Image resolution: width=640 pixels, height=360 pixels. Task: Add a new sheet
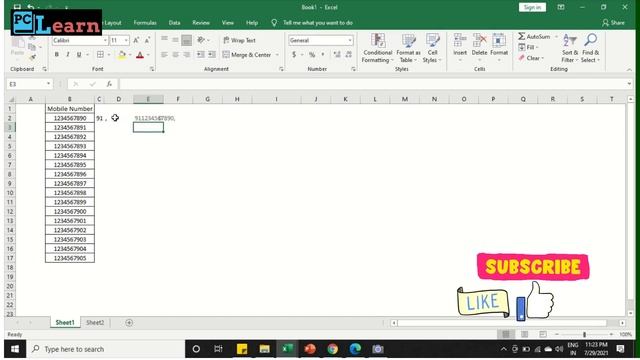click(x=129, y=322)
